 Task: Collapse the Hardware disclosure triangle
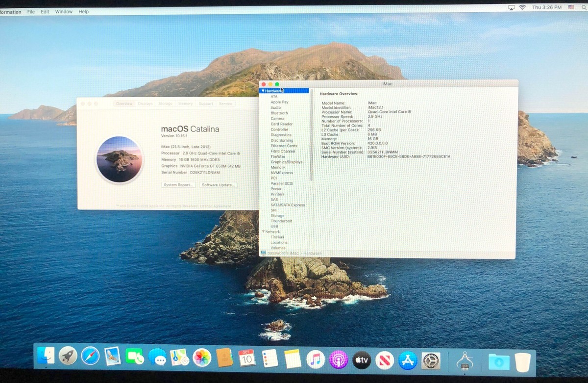263,91
